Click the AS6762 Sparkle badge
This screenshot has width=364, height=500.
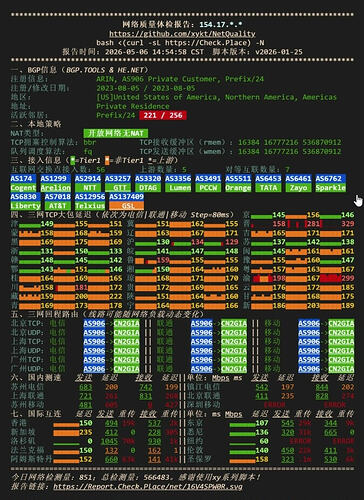pos(330,183)
